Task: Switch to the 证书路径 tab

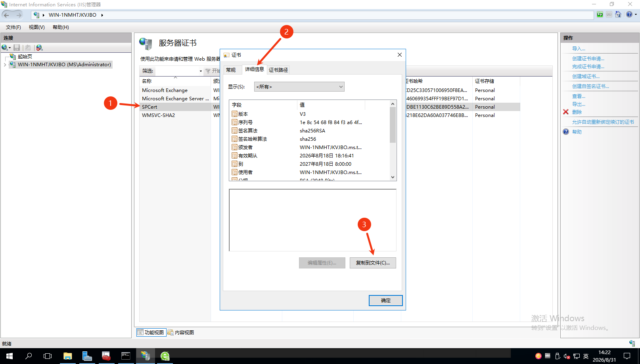Action: (x=278, y=70)
